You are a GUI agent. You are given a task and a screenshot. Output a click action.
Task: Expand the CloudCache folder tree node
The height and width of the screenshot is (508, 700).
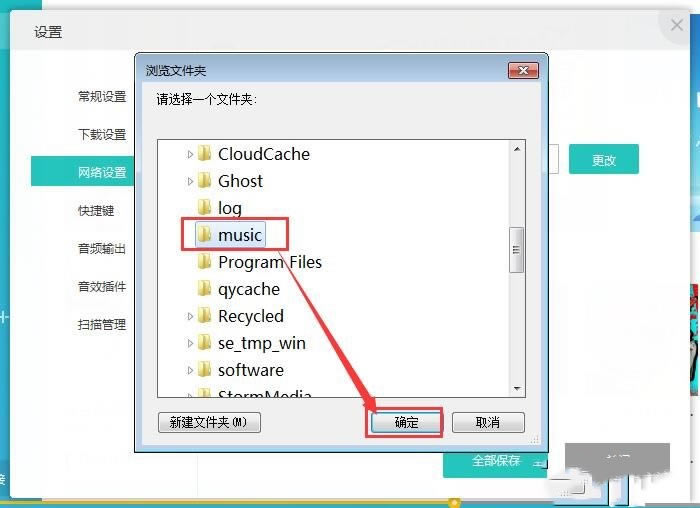pyautogui.click(x=191, y=154)
